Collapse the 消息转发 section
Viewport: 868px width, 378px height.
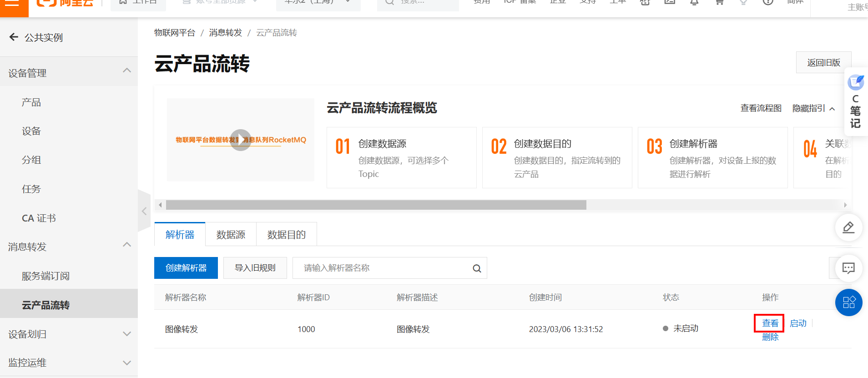[x=127, y=245]
